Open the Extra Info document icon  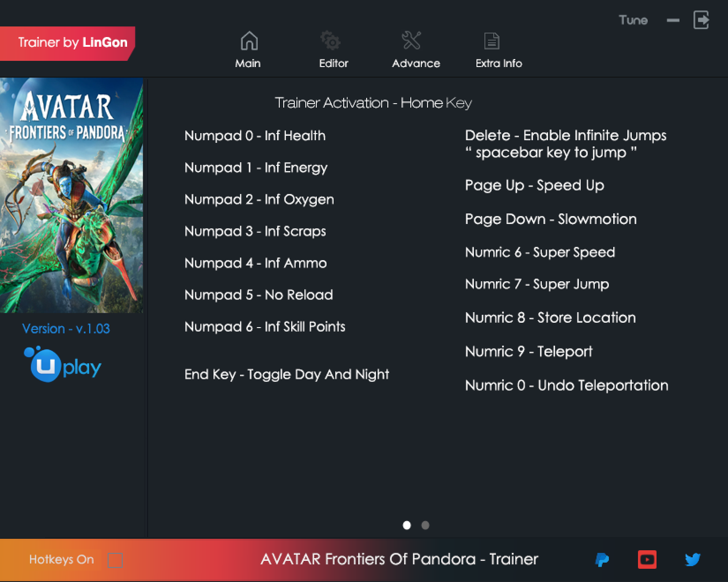[x=492, y=41]
